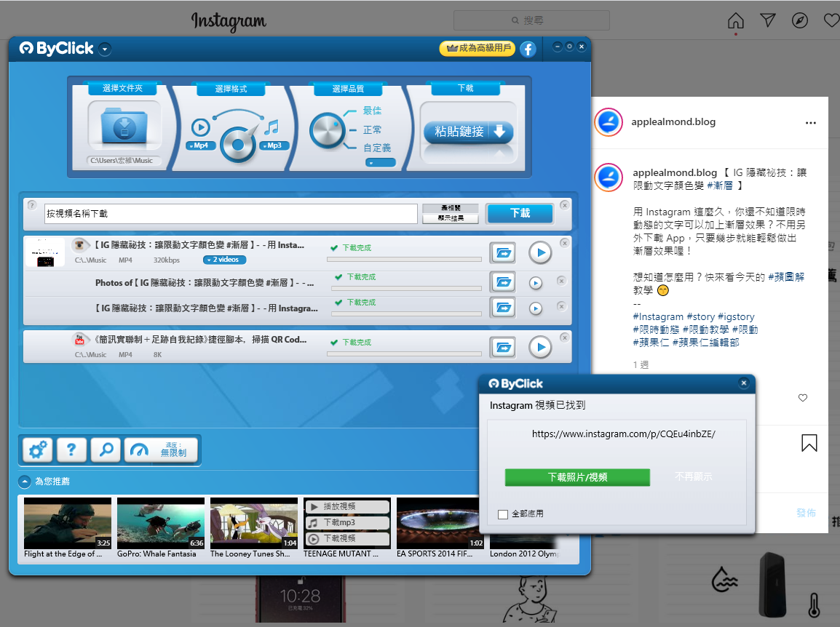Click the applealmond.blog profile avatar in header
The image size is (840, 627).
point(609,122)
